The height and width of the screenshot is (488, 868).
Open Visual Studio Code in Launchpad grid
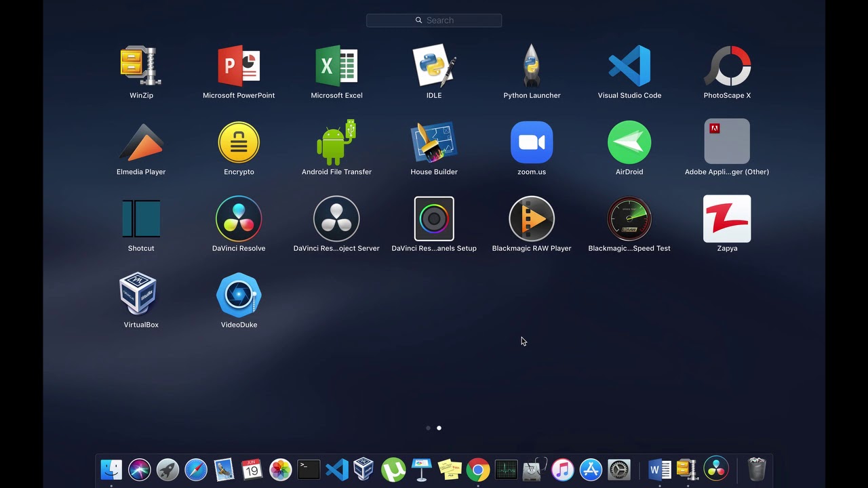point(629,66)
